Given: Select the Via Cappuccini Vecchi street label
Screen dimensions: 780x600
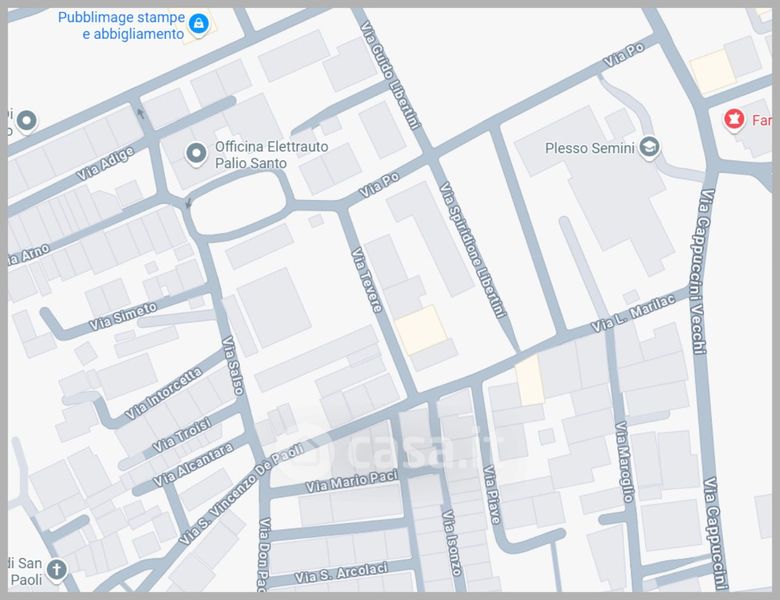Looking at the screenshot, I should (703, 270).
